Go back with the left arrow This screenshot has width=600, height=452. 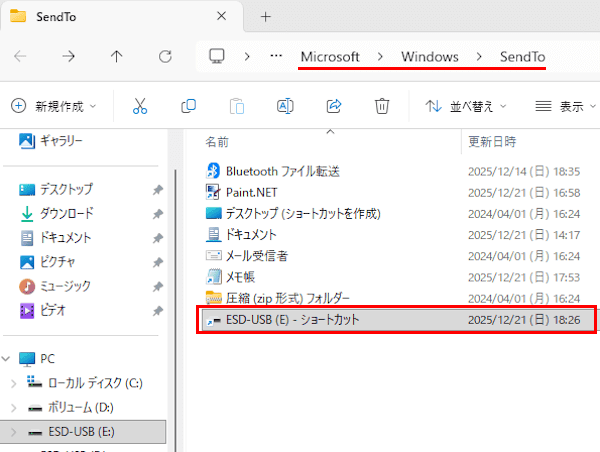pos(20,57)
